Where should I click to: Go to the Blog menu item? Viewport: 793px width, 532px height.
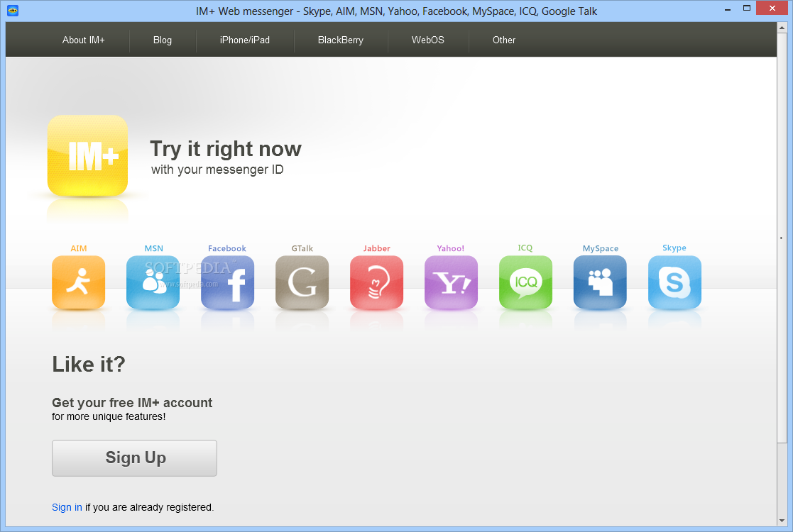tap(163, 40)
